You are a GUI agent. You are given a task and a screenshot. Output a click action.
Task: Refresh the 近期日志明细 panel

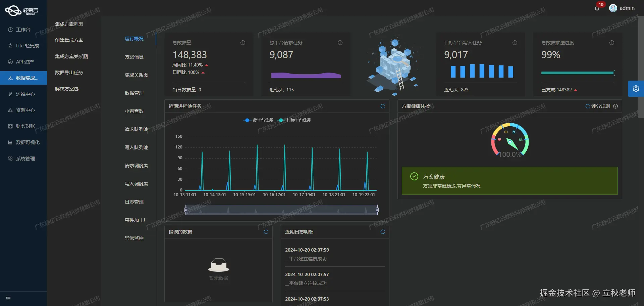click(x=383, y=232)
